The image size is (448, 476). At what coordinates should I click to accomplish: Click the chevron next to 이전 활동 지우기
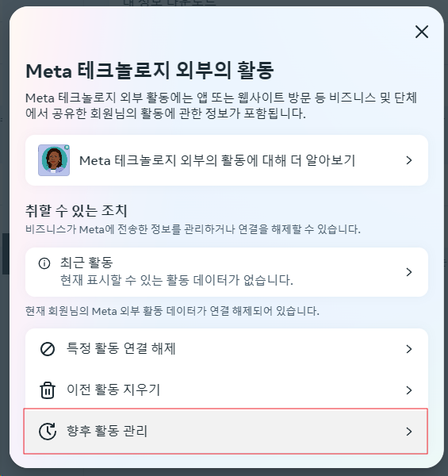[x=409, y=390]
